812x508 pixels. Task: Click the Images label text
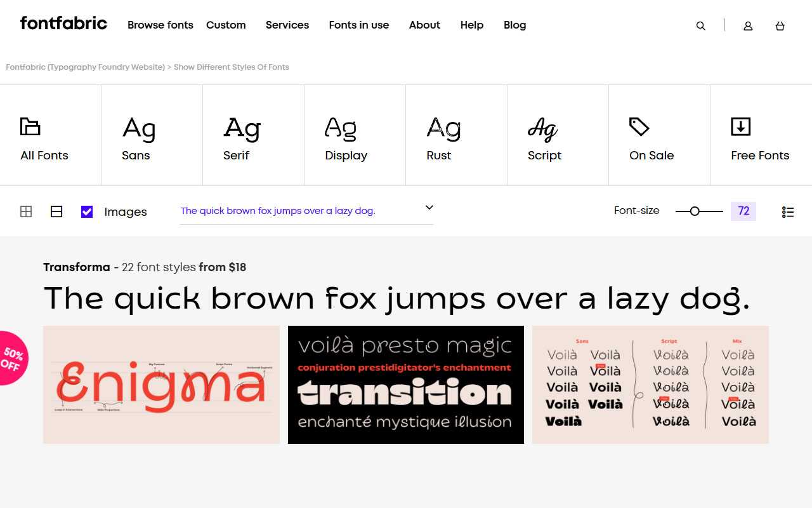tap(126, 212)
